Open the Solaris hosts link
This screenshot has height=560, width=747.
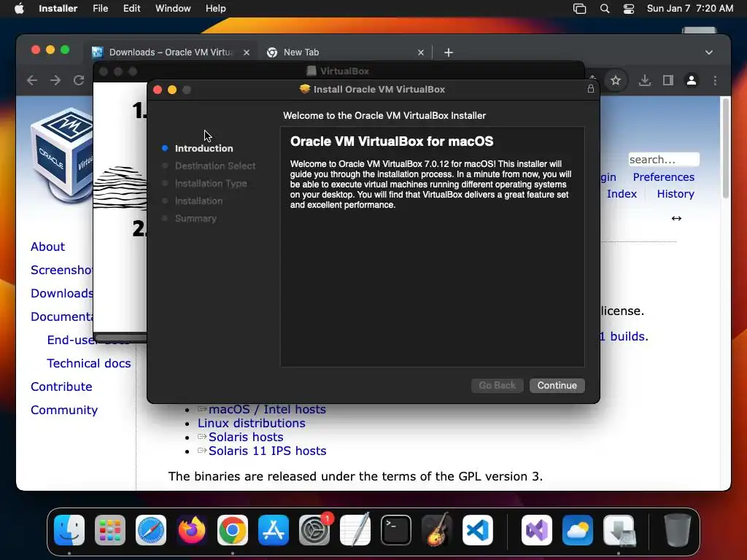(246, 437)
